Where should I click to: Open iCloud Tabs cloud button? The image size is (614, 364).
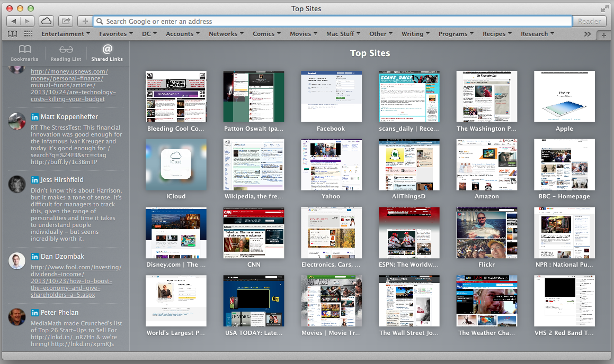coord(46,21)
